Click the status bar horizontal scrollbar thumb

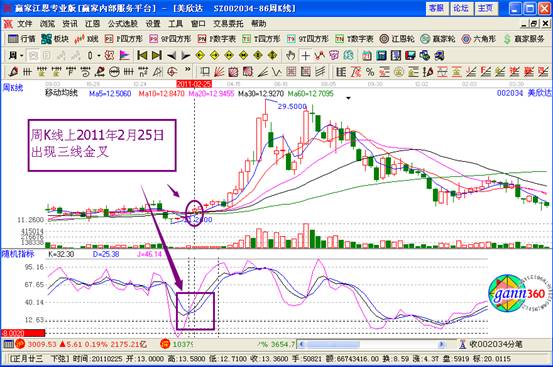333,344
